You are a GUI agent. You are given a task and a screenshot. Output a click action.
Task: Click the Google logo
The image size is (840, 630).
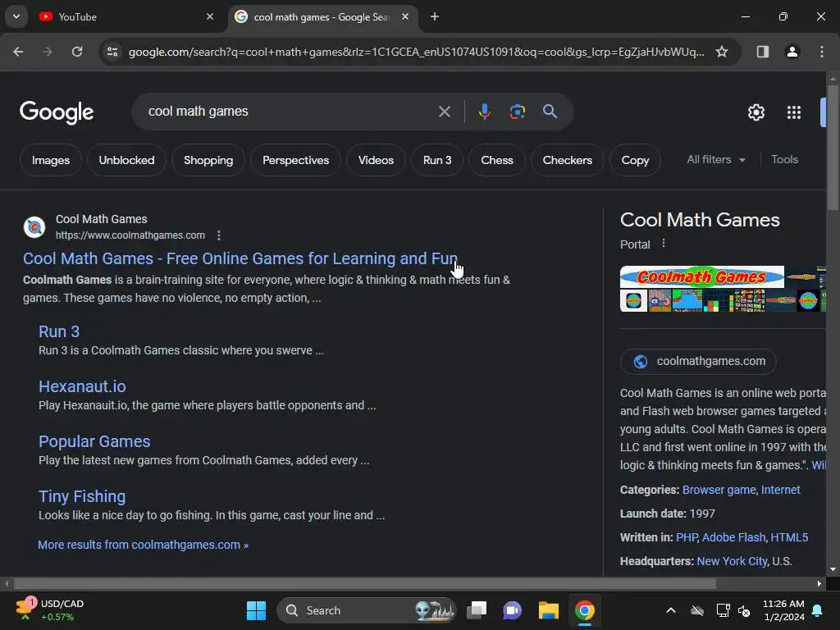coord(57,112)
